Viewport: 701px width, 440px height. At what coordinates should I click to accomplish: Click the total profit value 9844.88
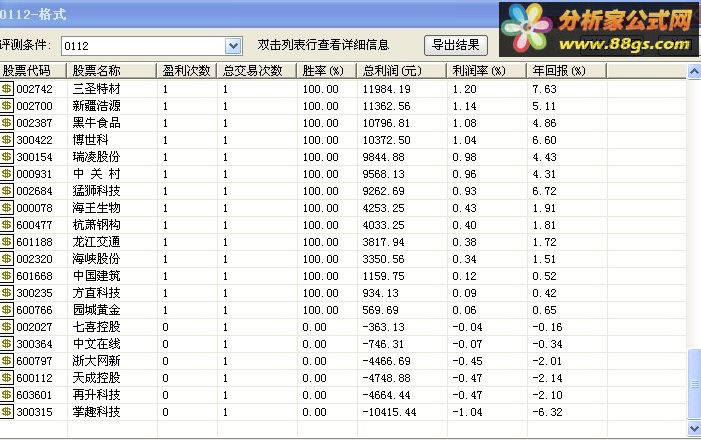click(x=383, y=157)
